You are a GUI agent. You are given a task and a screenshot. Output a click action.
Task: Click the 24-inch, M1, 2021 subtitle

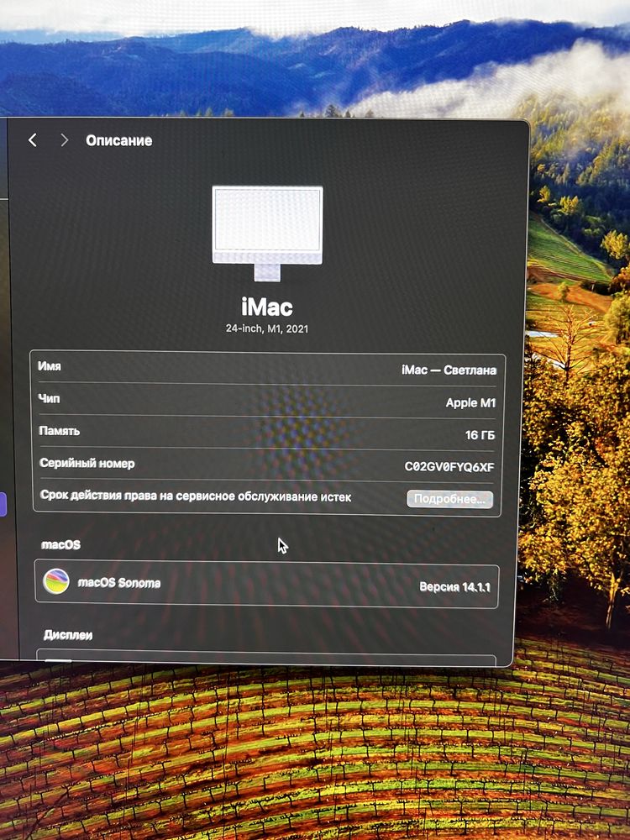[x=267, y=328]
